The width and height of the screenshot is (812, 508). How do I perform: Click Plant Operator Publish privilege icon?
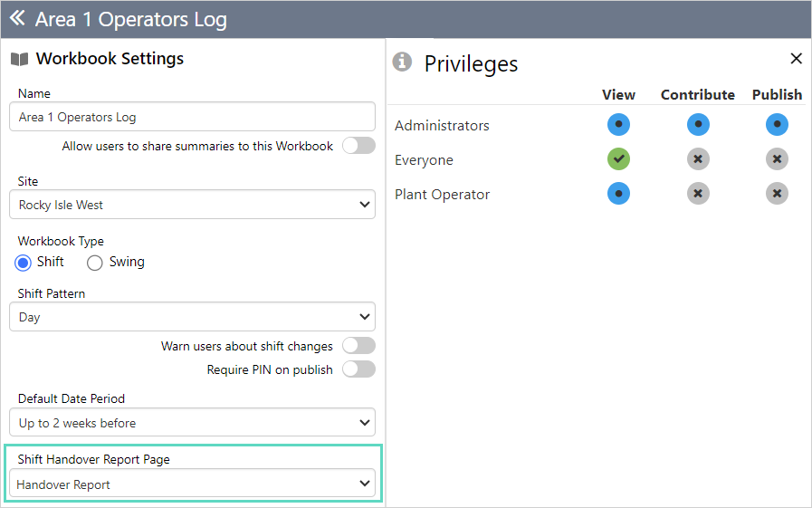(x=777, y=194)
